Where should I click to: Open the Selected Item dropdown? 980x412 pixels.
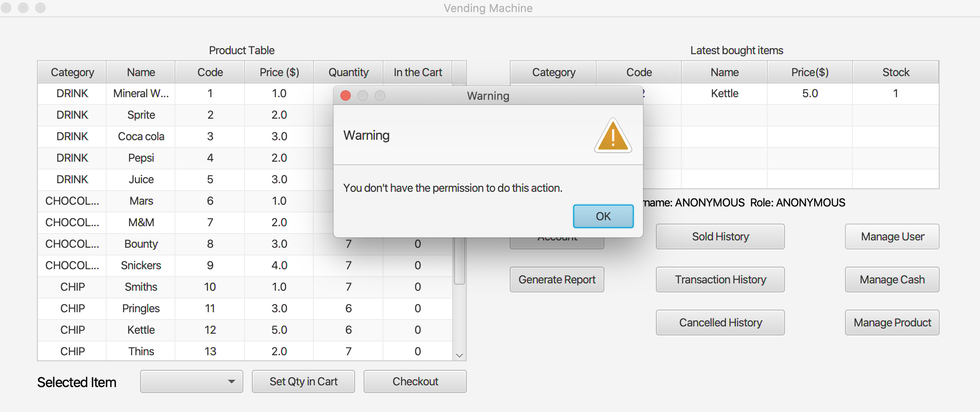coord(192,381)
